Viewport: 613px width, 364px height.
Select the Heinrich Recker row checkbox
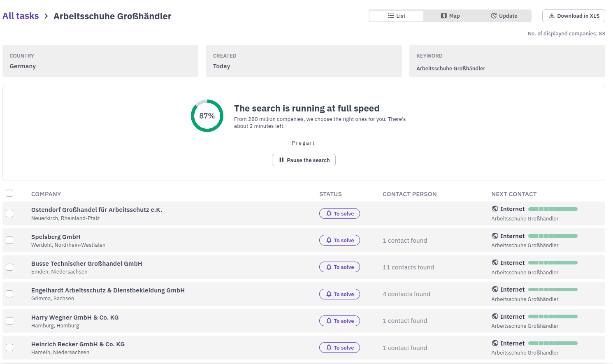(x=9, y=348)
